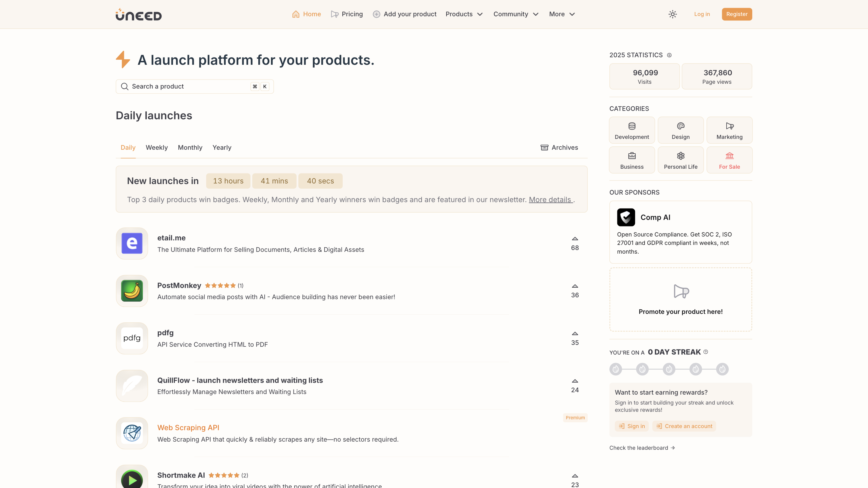Open the More details link

pos(550,200)
